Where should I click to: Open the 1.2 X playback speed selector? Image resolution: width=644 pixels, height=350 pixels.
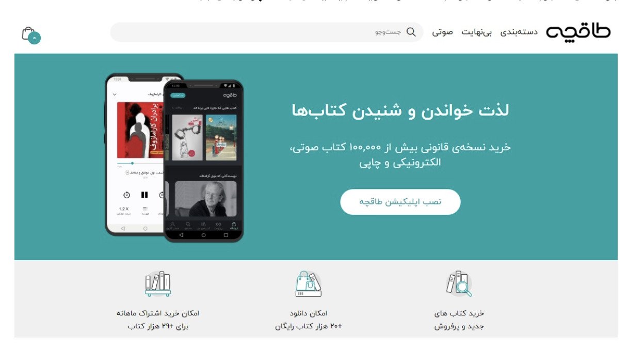[124, 210]
